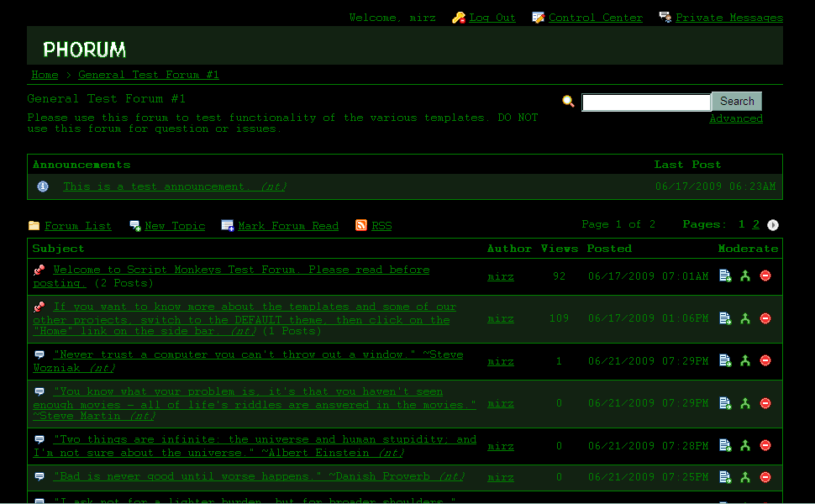Screen dimensions: 815x504
Task: Delete the DEFAULT theme sticky topic
Action: 765,318
